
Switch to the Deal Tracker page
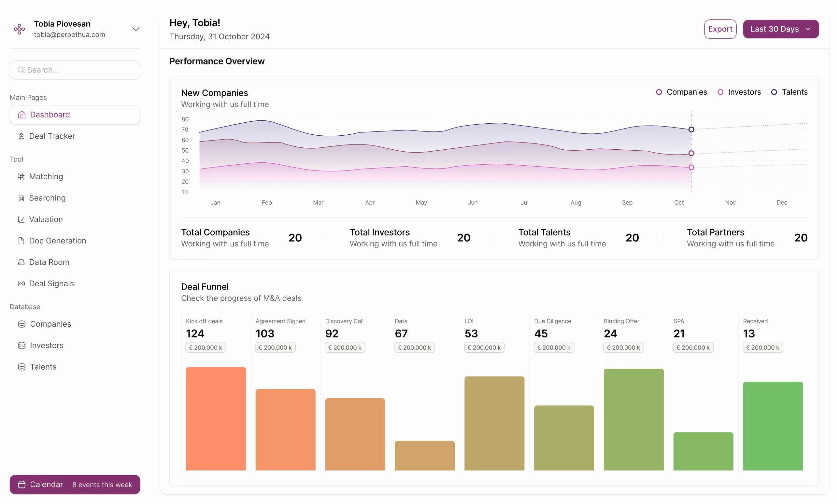tap(52, 136)
